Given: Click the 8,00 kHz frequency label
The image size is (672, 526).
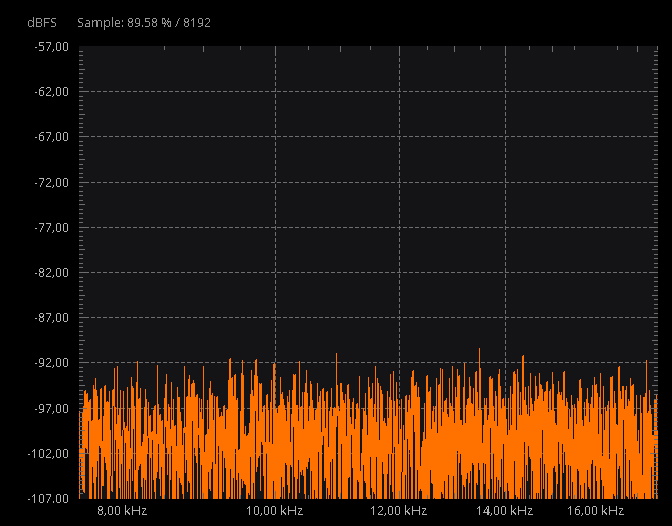Looking at the screenshot, I should click(122, 511).
